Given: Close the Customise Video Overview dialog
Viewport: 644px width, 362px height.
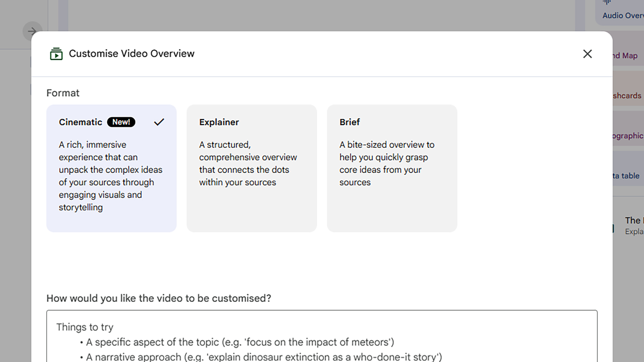Looking at the screenshot, I should [x=587, y=54].
